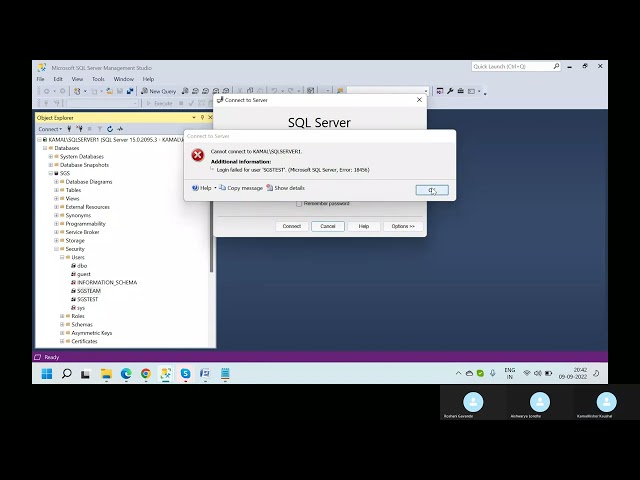The width and height of the screenshot is (640, 480).
Task: Open Skype from taskbar
Action: 185,373
